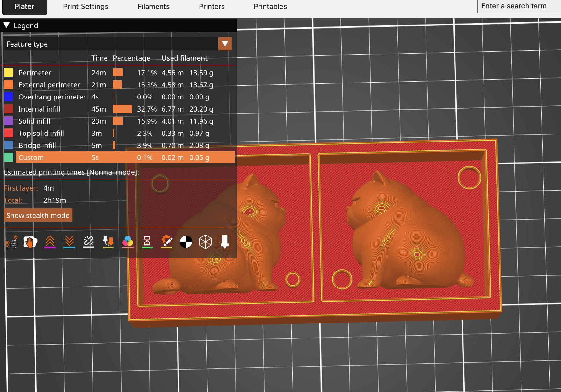Open the Feature type view combo box
This screenshot has width=561, height=392.
click(x=111, y=44)
